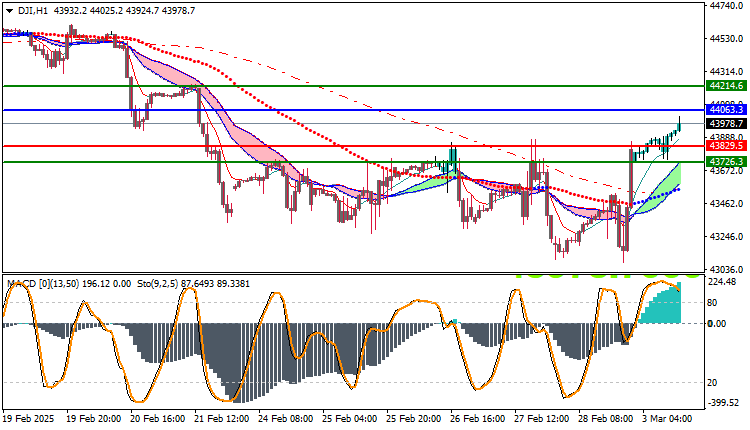Click the 43462.0 price scale value

[x=727, y=204]
